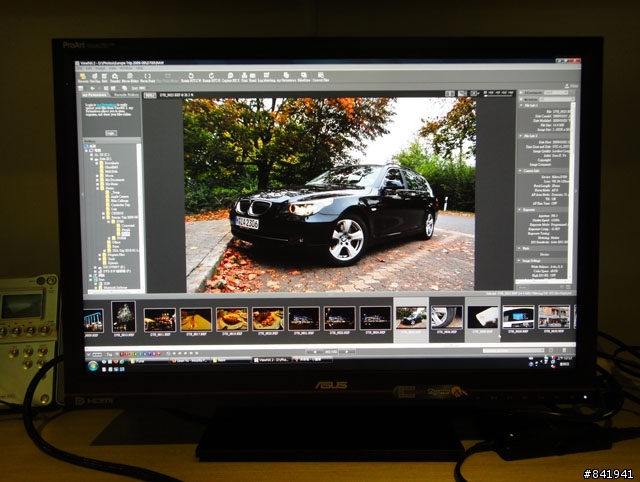Click the main car photo in the viewer
This screenshot has width=640, height=482.
pos(329,195)
